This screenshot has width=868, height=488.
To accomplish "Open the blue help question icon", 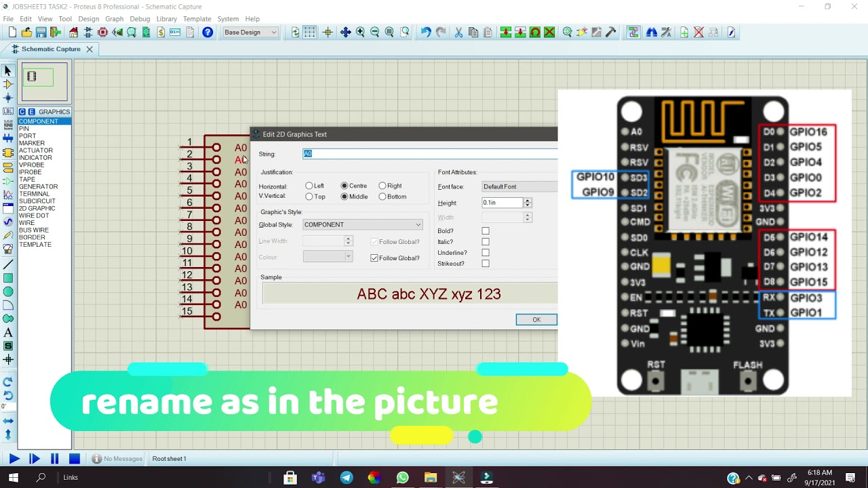I will pos(208,32).
